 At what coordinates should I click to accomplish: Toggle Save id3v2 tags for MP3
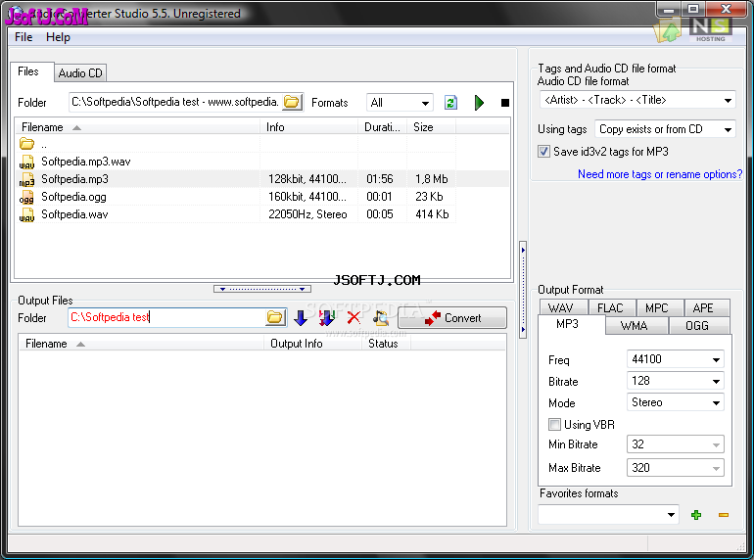click(x=543, y=152)
